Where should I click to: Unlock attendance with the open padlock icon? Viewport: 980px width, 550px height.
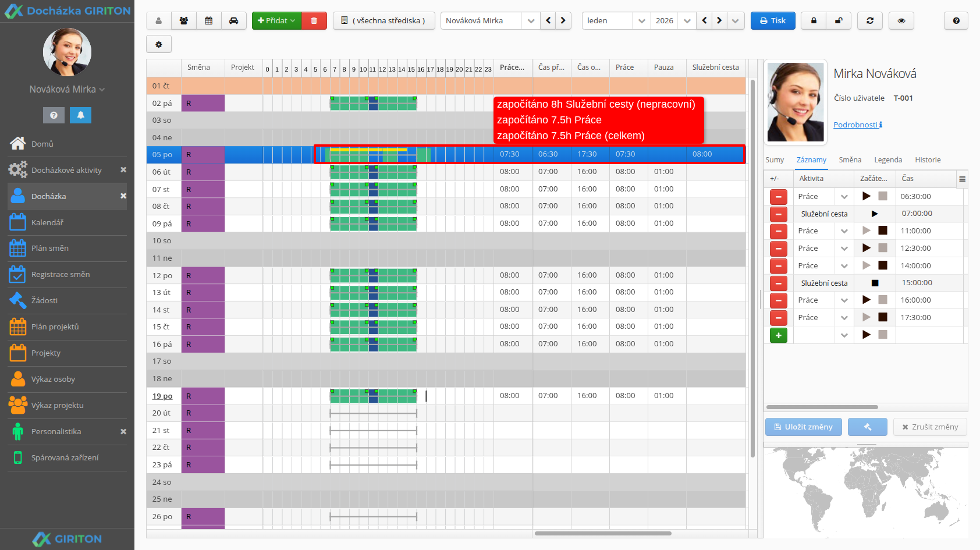click(839, 21)
